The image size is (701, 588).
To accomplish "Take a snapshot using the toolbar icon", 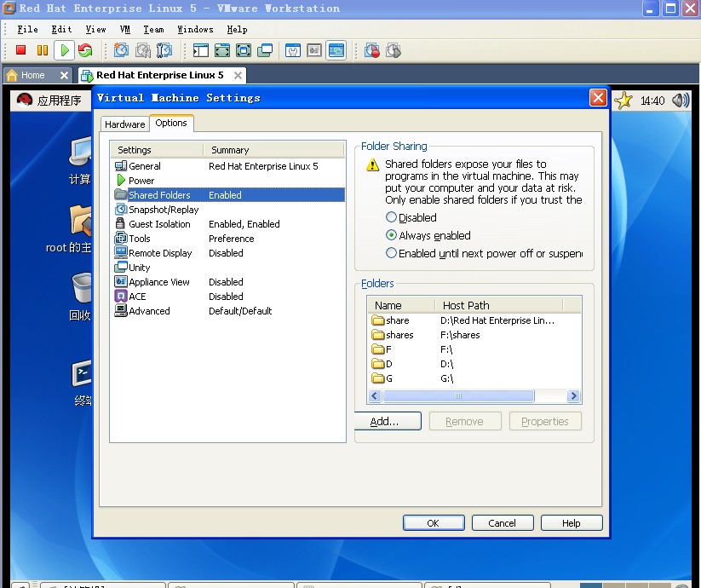I will coord(121,51).
